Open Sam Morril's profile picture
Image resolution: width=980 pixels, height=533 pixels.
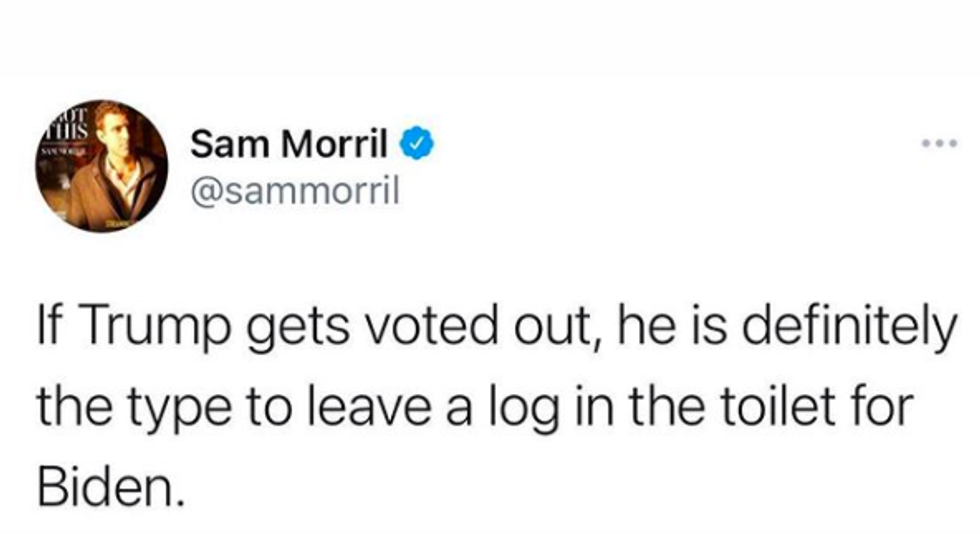[100, 168]
